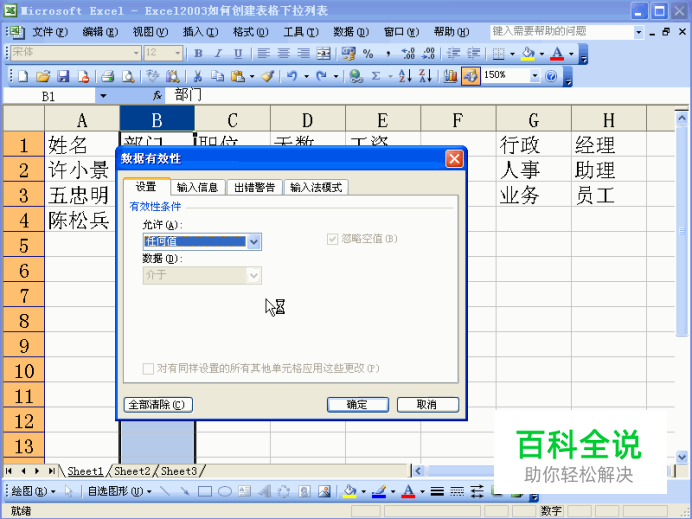Click the Underline formatting icon
This screenshot has width=692, height=519.
point(238,53)
